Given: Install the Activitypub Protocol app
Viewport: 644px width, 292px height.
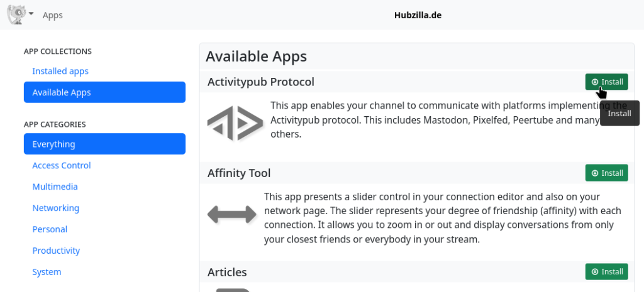Looking at the screenshot, I should click(606, 82).
